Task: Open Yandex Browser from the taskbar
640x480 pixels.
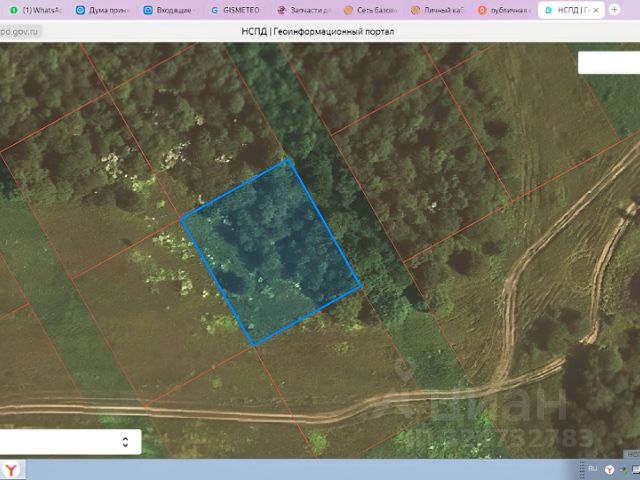Action: coord(12,469)
